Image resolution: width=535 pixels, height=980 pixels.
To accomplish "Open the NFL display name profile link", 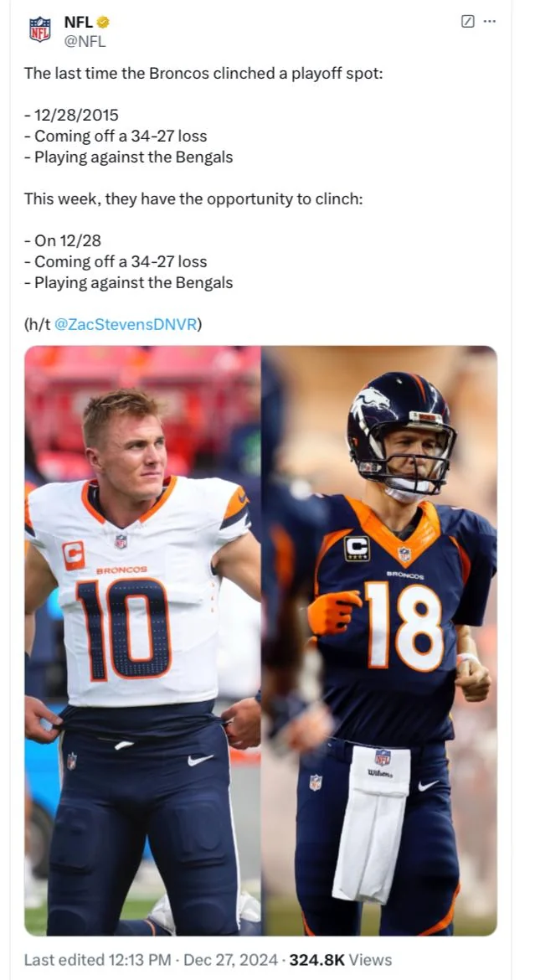I will (79, 23).
